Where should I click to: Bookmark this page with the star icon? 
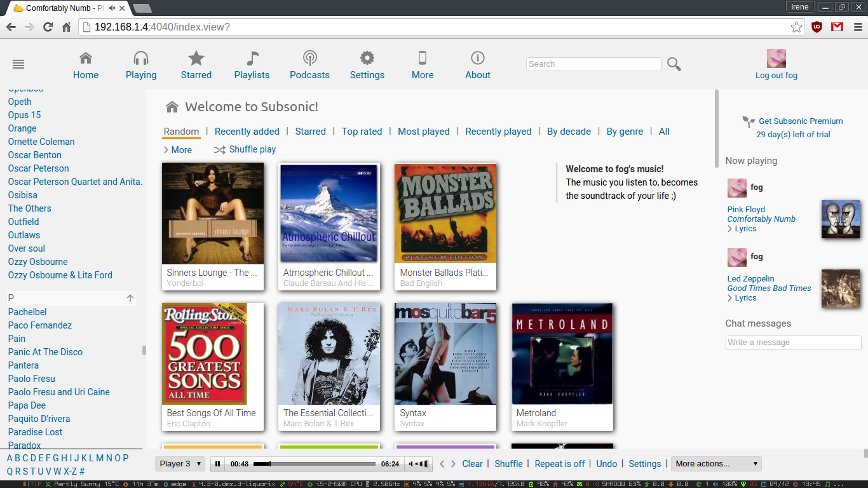[x=796, y=27]
